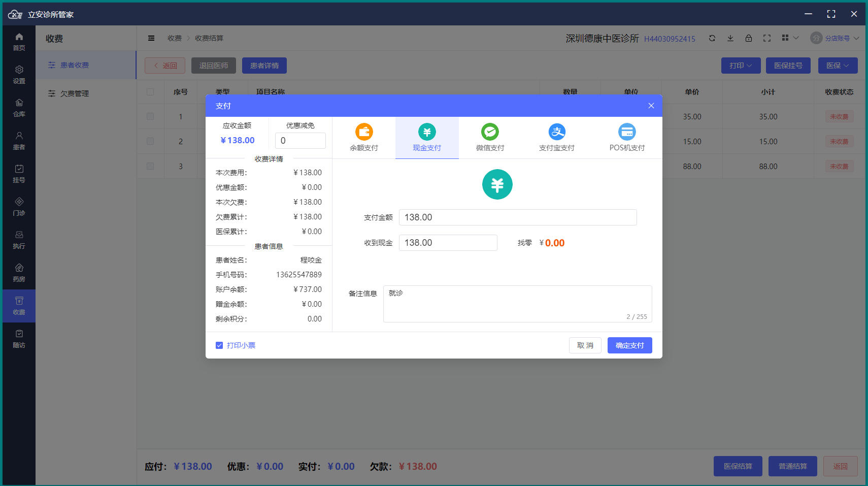Open the 医保 dropdown button

[838, 66]
